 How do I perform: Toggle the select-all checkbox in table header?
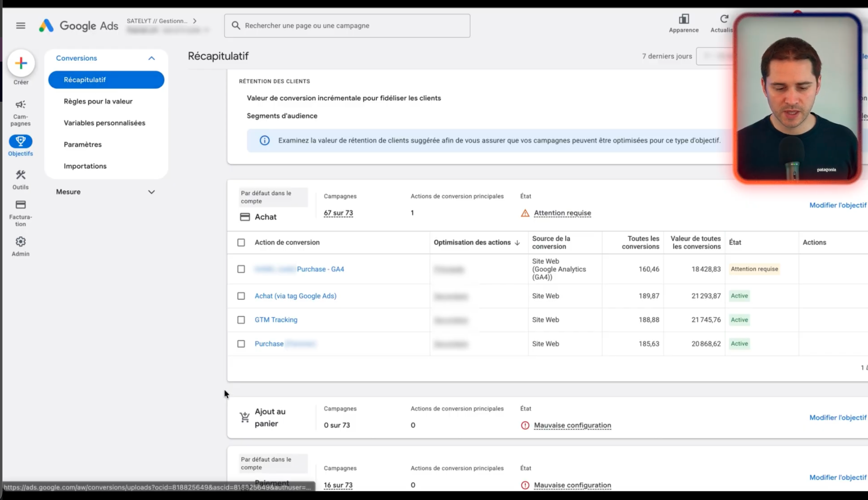(241, 242)
